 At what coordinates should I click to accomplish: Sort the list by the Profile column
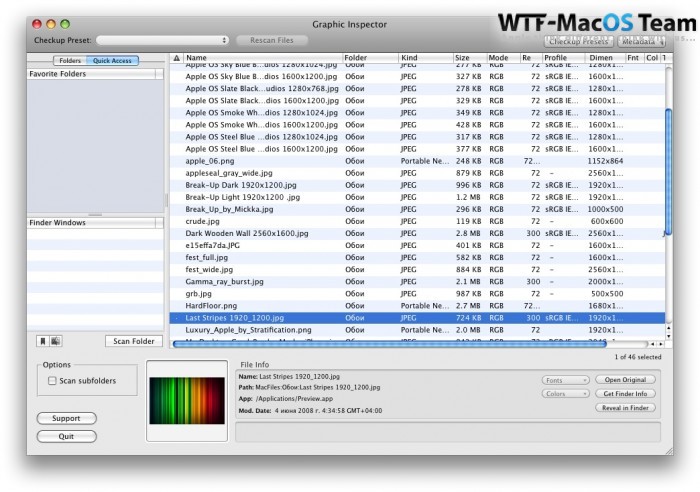click(x=563, y=58)
